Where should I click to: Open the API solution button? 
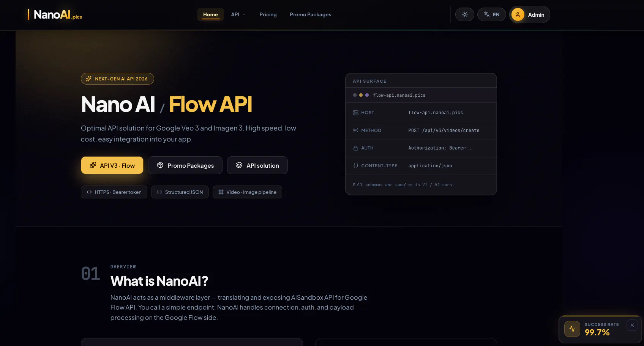click(257, 165)
